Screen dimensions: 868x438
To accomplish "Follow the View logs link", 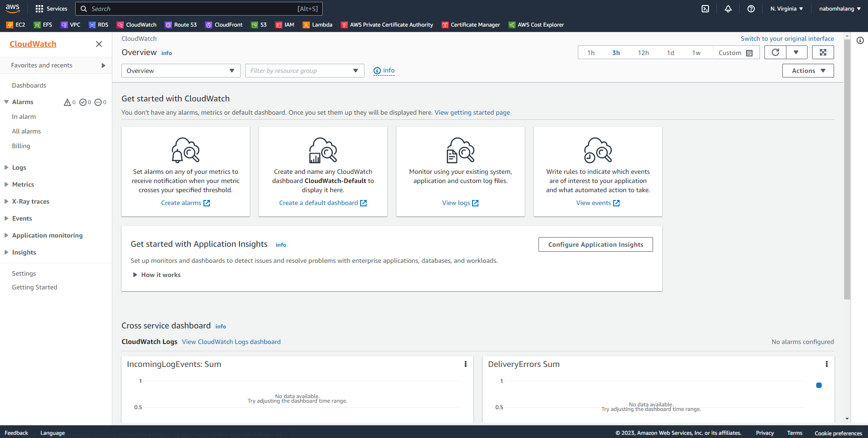I will pyautogui.click(x=460, y=203).
